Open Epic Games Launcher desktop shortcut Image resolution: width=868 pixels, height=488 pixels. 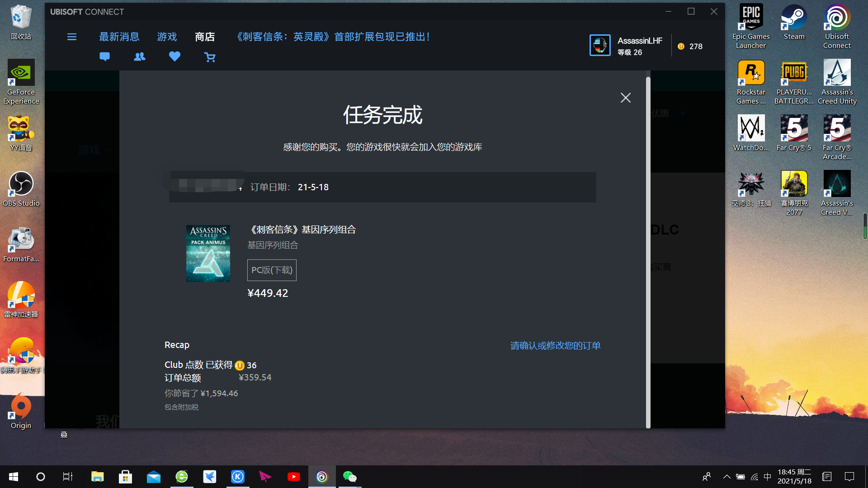pos(751,26)
